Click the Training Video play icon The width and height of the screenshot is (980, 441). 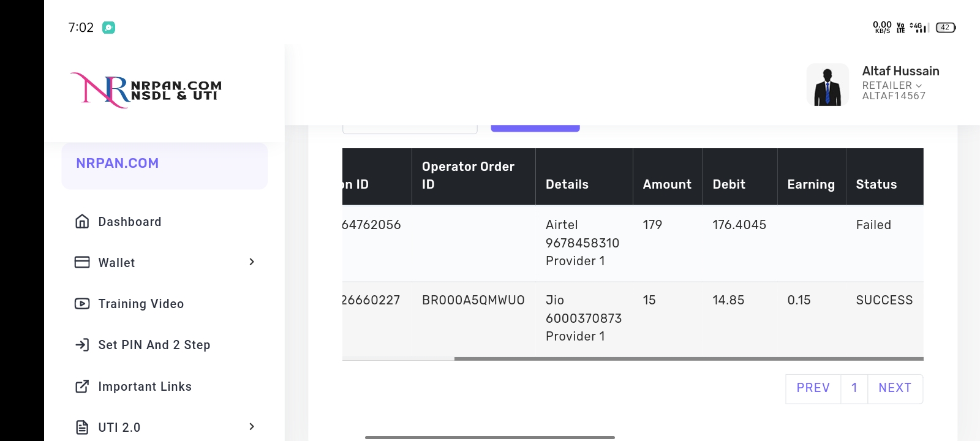[x=82, y=304]
